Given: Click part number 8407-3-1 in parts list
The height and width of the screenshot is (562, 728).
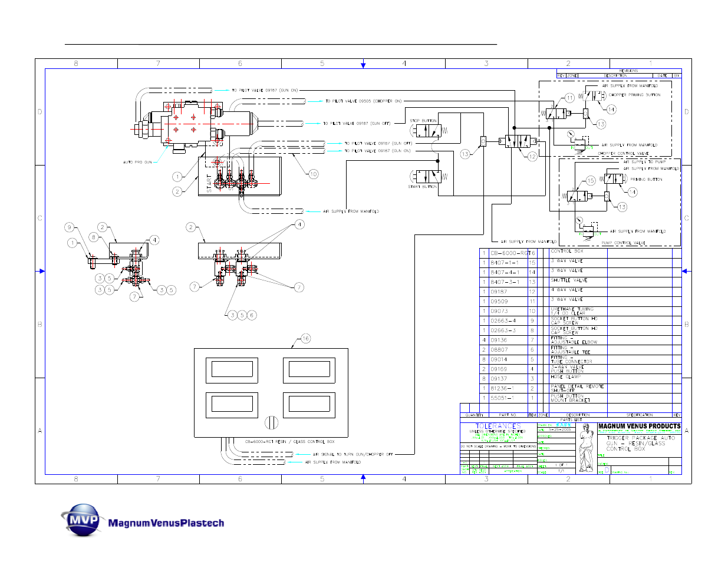Looking at the screenshot, I should (505, 282).
